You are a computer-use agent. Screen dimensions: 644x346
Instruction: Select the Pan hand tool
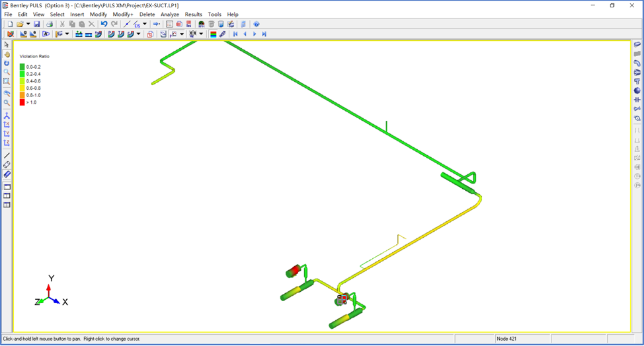click(x=7, y=55)
